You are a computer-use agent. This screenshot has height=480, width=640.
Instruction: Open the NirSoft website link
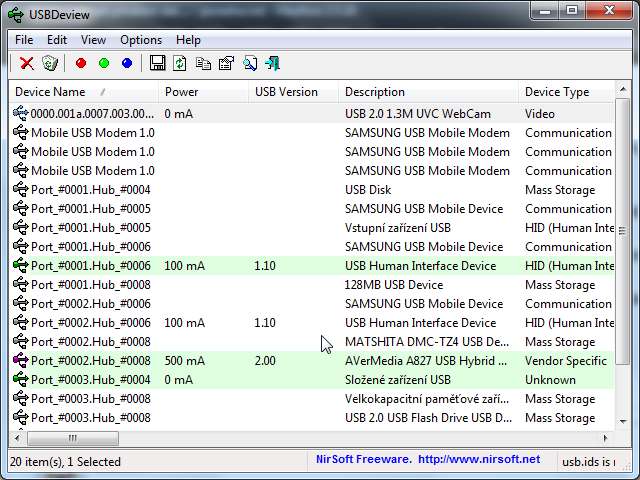click(x=480, y=460)
